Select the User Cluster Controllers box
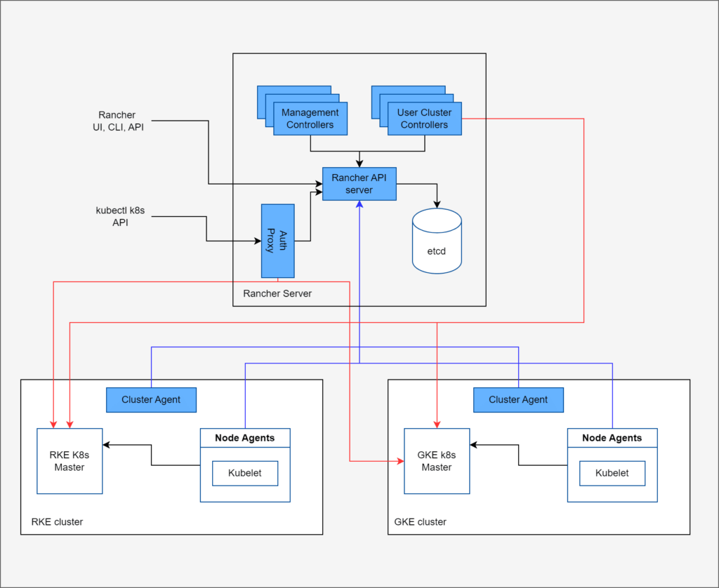Viewport: 719px width, 588px height. 424,119
